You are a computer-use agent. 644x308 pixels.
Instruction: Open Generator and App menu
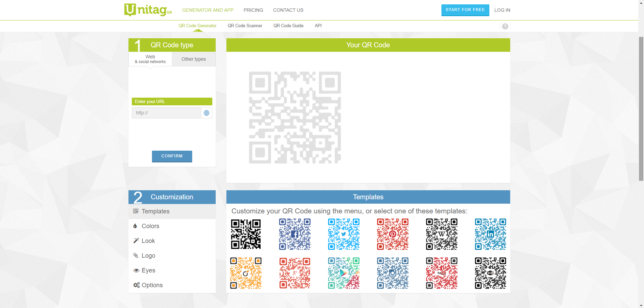(x=208, y=10)
